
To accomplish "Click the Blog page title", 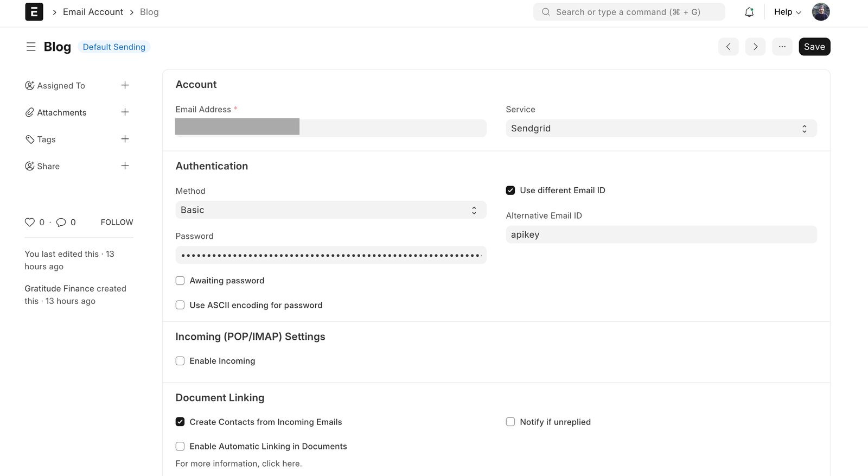I will [58, 47].
